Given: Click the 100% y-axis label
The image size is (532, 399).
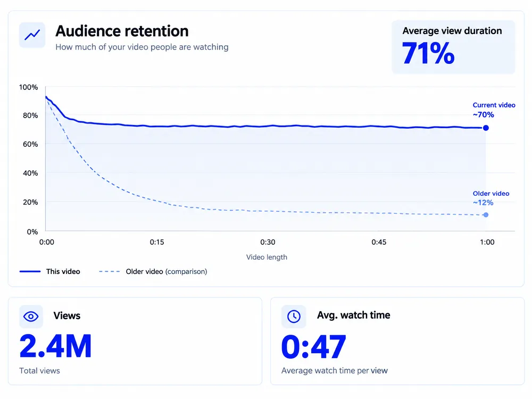Looking at the screenshot, I should pos(29,87).
